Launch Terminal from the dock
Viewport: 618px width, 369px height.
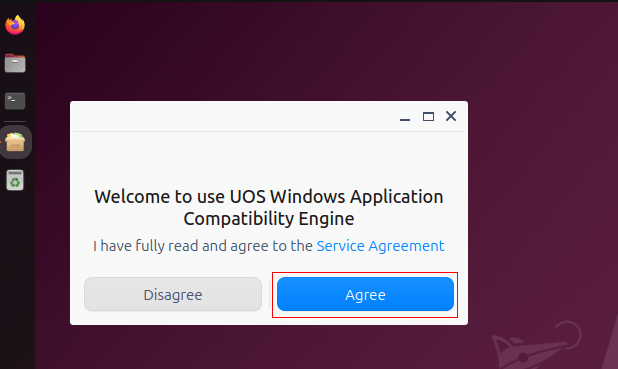pos(15,101)
